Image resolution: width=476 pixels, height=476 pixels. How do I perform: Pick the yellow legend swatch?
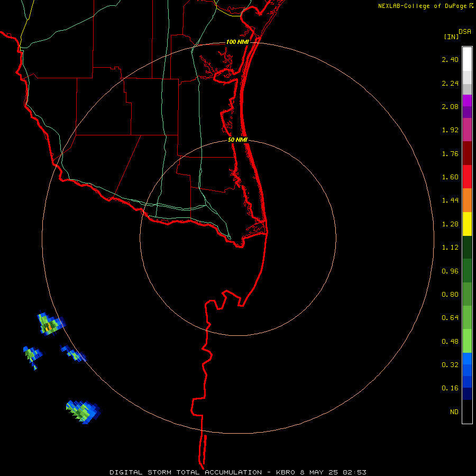467,224
